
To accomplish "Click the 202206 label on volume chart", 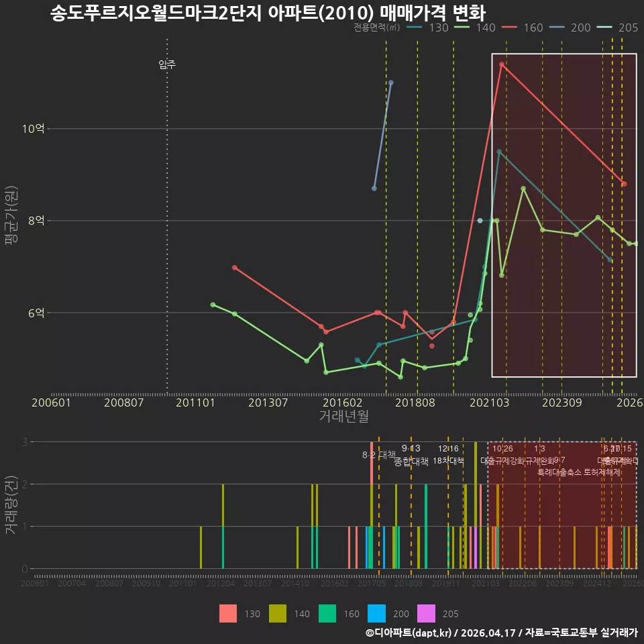I will (x=523, y=583).
